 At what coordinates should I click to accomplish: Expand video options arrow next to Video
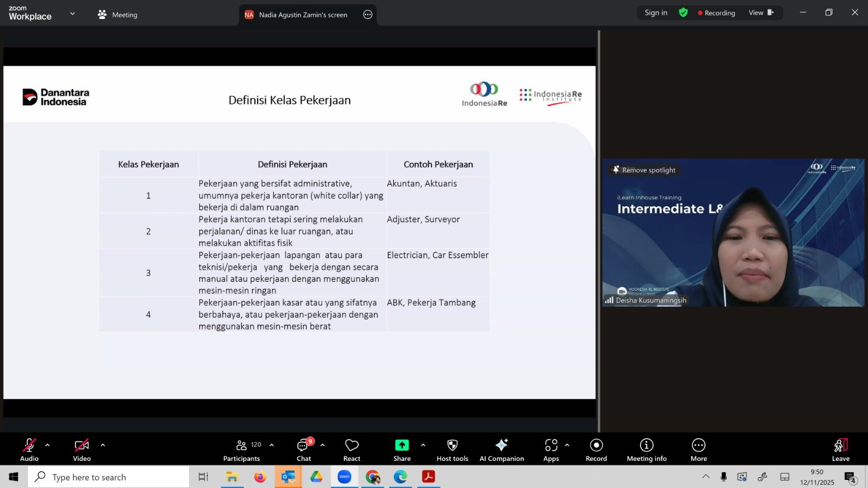coord(103,445)
